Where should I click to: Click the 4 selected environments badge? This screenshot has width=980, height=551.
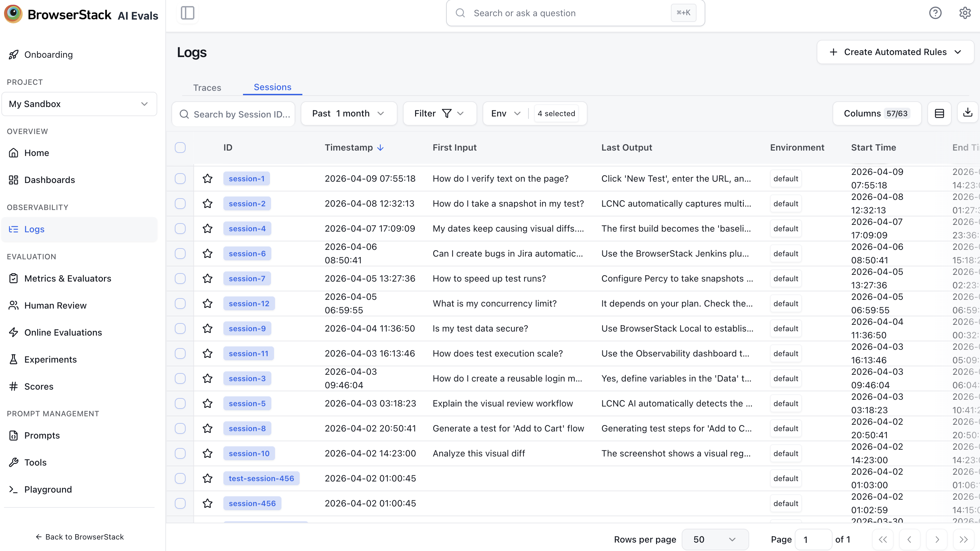coord(556,113)
